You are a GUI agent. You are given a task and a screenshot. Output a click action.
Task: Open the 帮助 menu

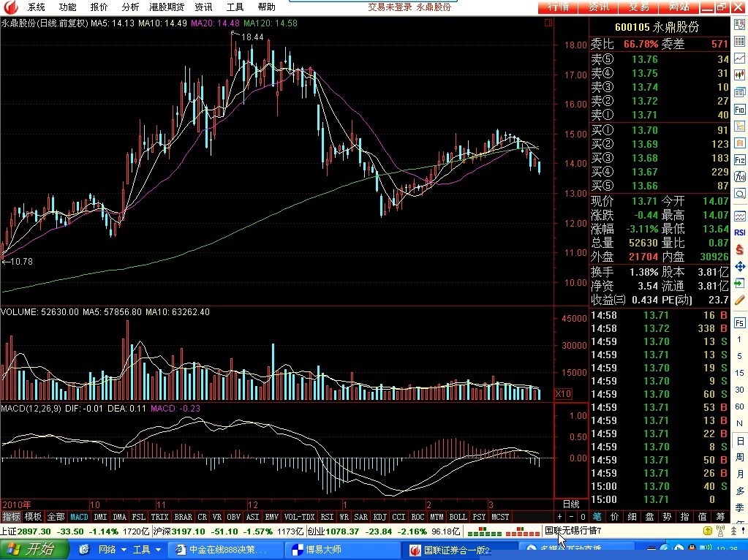pyautogui.click(x=266, y=7)
